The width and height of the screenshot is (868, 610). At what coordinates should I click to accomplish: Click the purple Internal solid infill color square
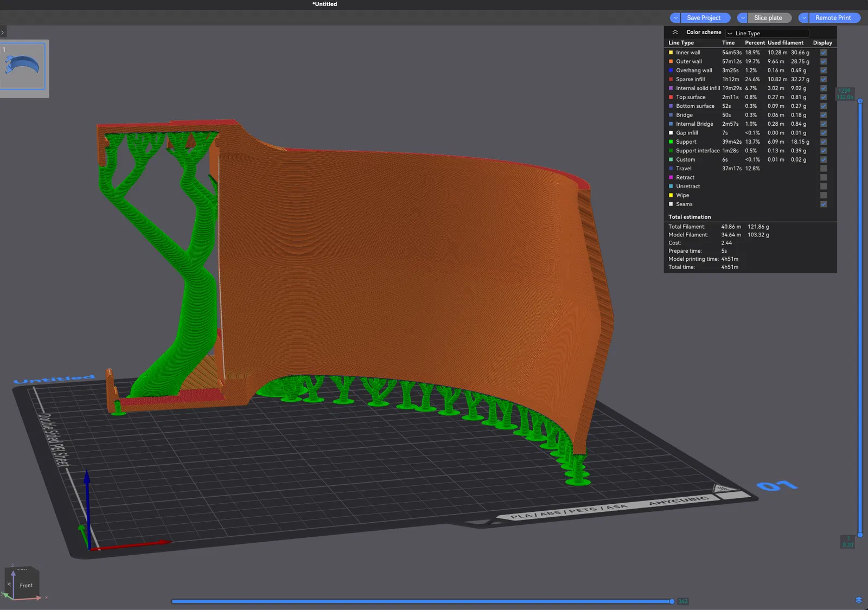pos(671,88)
